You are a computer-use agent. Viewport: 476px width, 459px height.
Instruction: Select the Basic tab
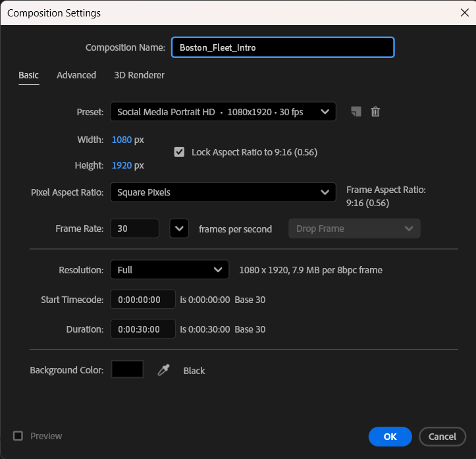(28, 75)
